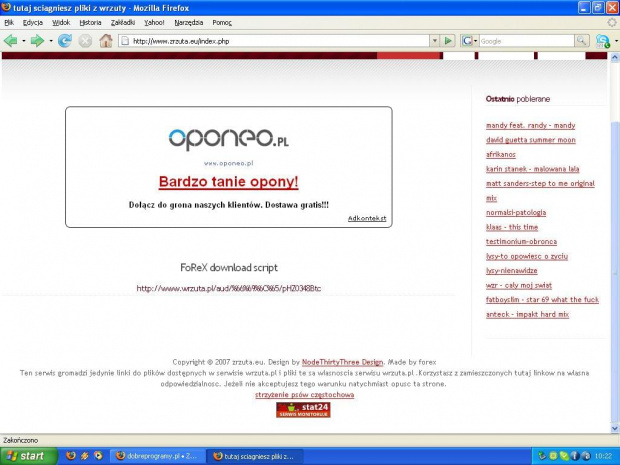
Task: Open 'david guetta summer moon' link
Action: coord(531,140)
